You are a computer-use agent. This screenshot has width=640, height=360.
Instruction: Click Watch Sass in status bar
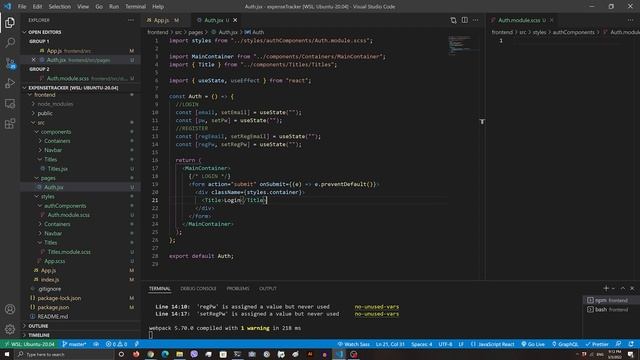coord(353,344)
